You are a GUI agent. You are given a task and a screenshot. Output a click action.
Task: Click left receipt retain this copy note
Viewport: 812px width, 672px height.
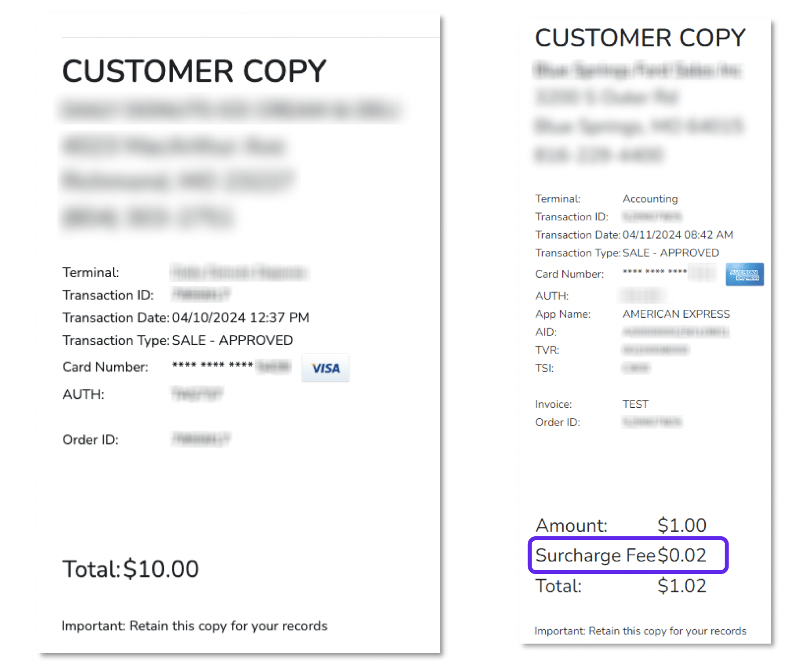(194, 626)
